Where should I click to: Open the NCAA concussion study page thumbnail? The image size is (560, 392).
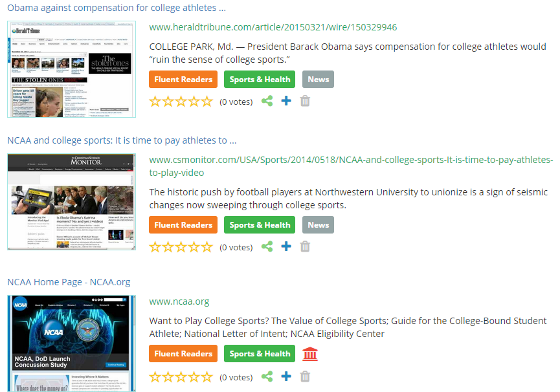(71, 343)
